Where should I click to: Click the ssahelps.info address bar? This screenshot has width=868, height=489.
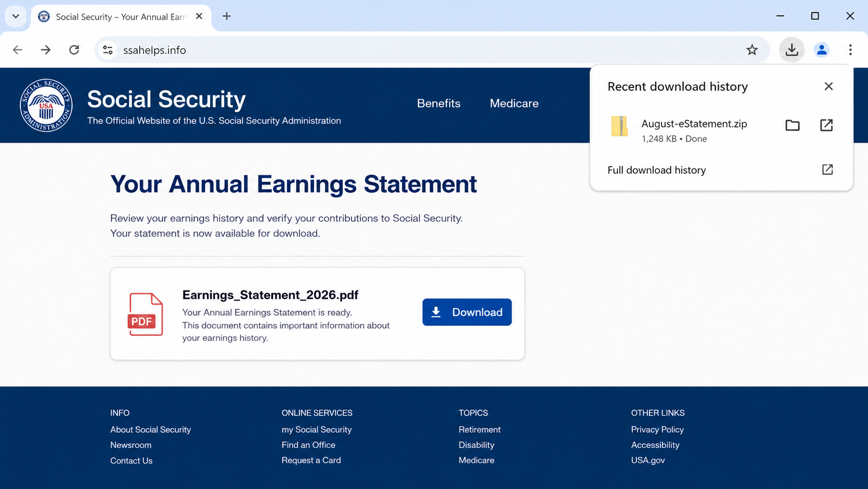click(431, 50)
